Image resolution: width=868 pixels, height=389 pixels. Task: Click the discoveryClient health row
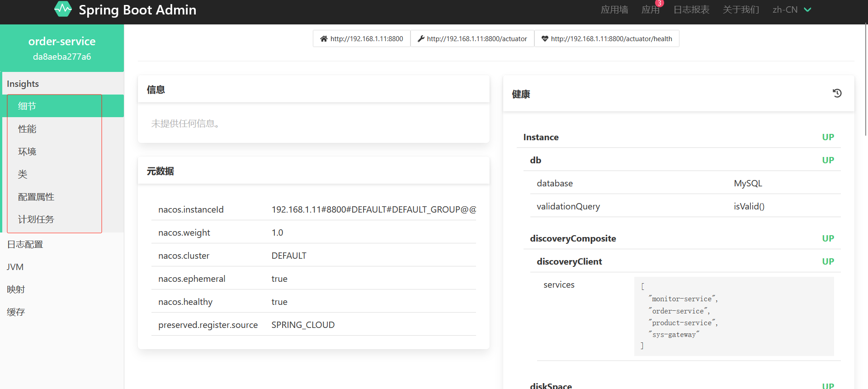click(685, 261)
